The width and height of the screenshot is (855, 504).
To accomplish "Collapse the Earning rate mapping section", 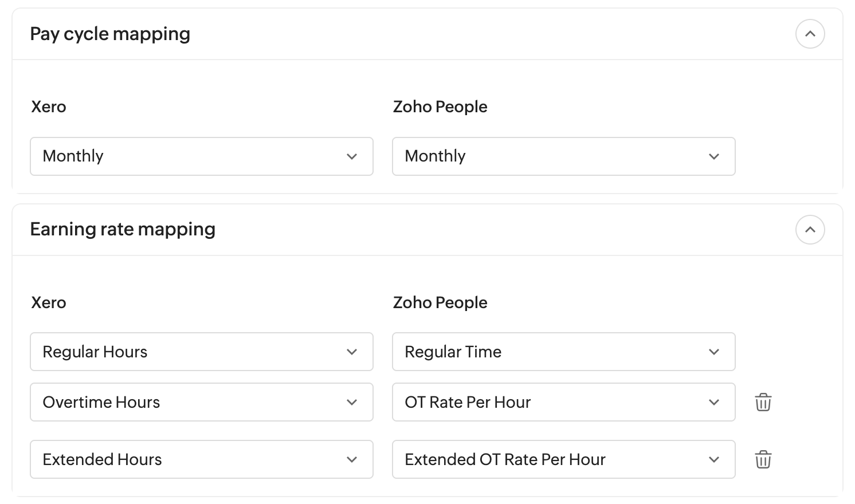I will click(x=810, y=230).
